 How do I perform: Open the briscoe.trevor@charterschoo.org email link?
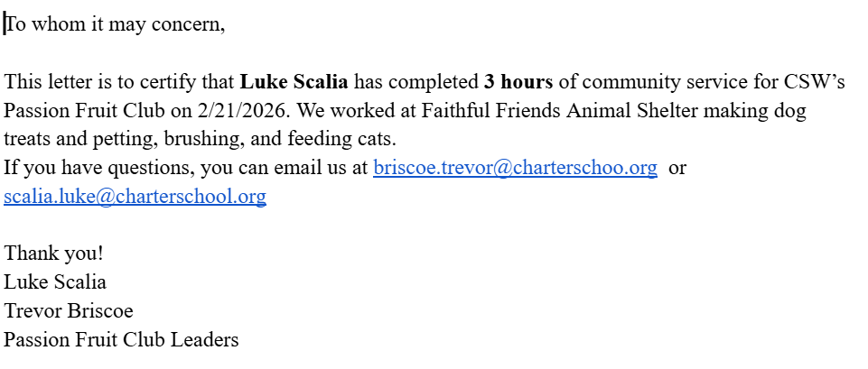(515, 168)
